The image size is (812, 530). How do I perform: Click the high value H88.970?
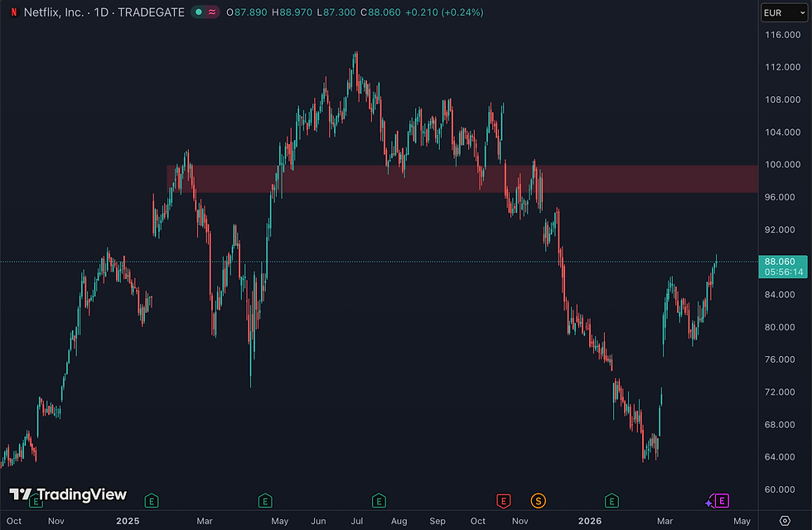tap(292, 12)
